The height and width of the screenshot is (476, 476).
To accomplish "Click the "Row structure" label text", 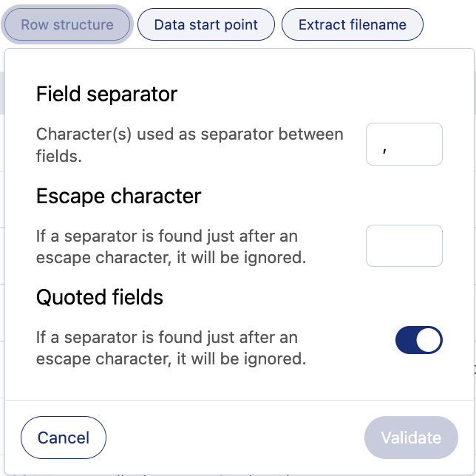I will (x=67, y=24).
